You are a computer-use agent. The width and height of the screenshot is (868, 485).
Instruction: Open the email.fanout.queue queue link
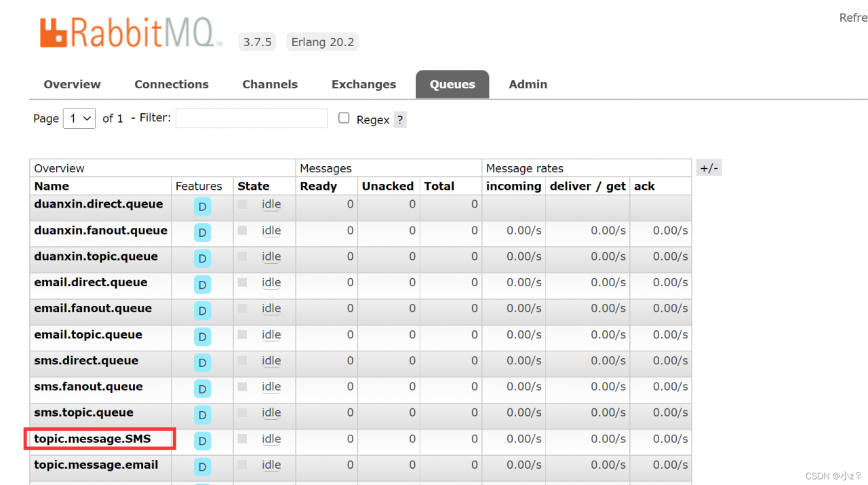click(93, 308)
